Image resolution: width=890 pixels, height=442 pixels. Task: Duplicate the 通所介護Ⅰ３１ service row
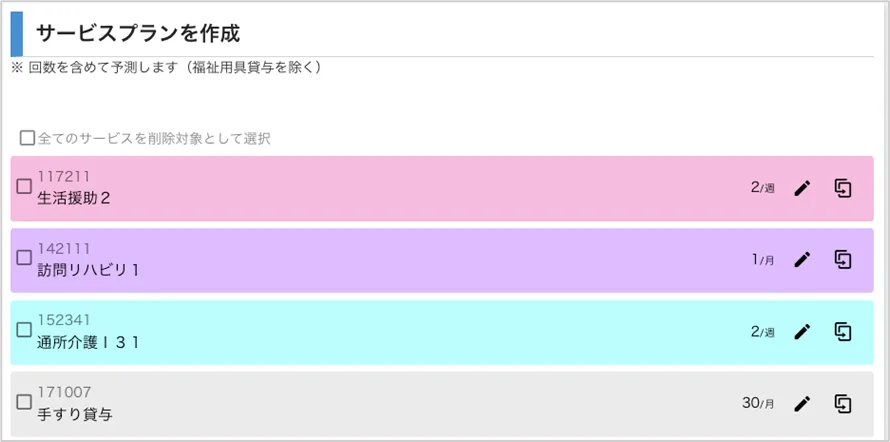coord(843,332)
